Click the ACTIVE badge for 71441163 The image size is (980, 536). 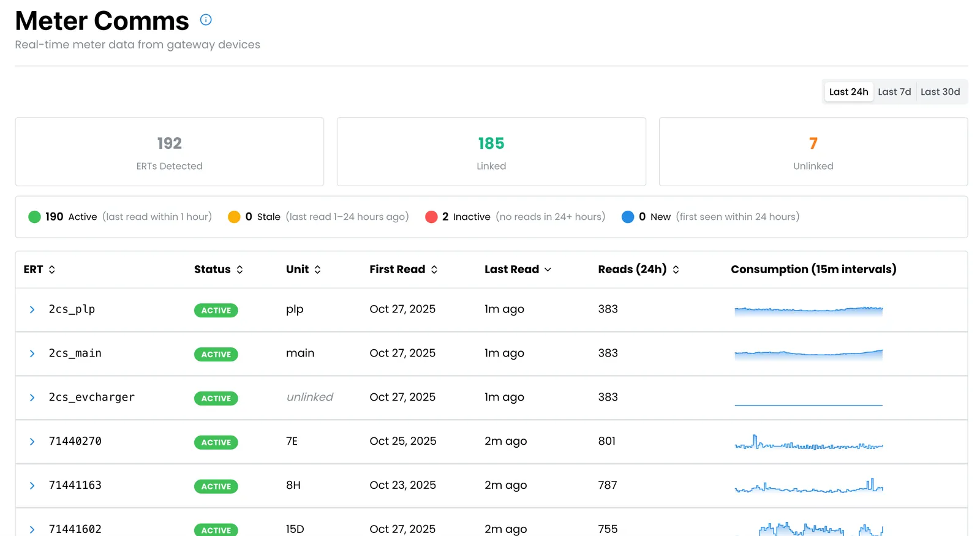[x=216, y=486]
